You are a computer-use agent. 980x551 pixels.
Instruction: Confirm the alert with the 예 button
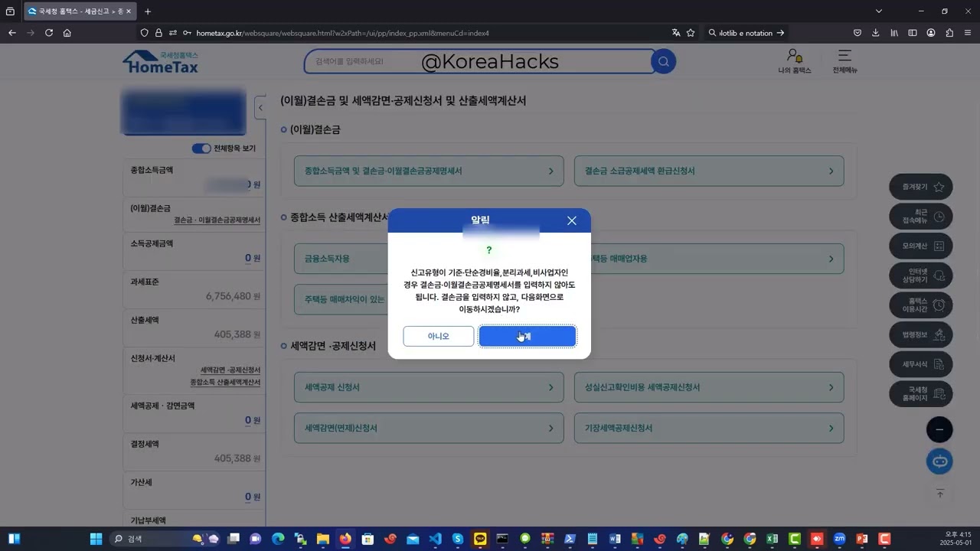(x=528, y=336)
